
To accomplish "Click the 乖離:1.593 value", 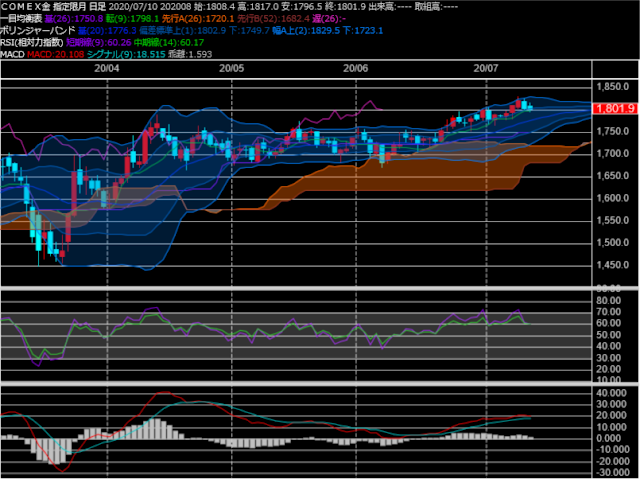I will pyautogui.click(x=190, y=54).
